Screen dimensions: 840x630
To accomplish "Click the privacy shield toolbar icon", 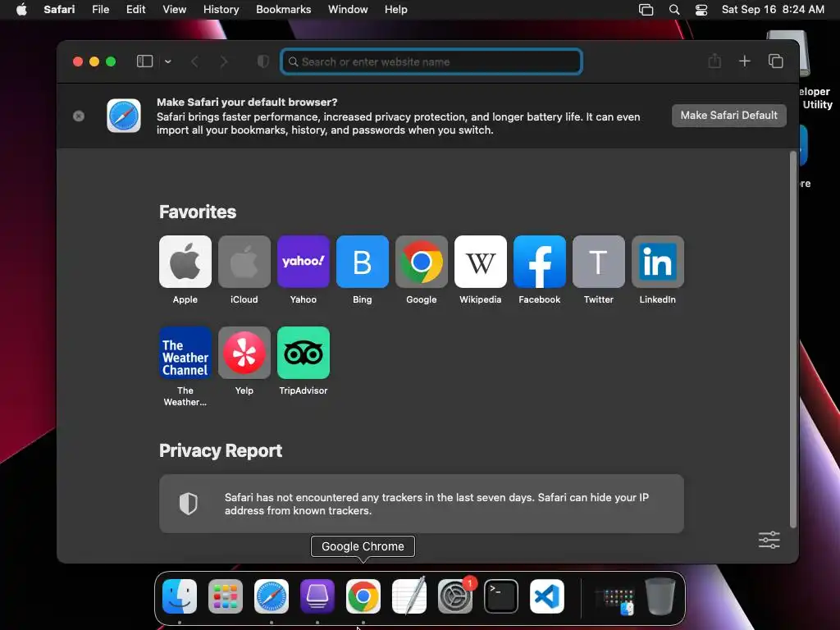I will click(x=262, y=62).
